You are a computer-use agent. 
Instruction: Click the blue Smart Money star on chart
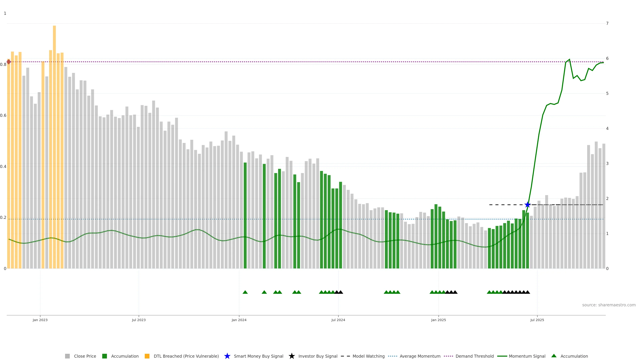(527, 205)
